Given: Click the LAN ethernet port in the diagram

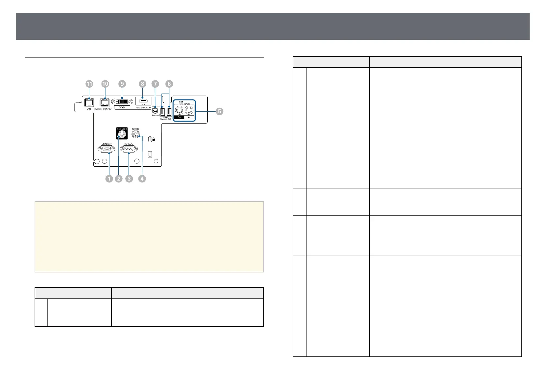Looking at the screenshot, I should pos(89,102).
